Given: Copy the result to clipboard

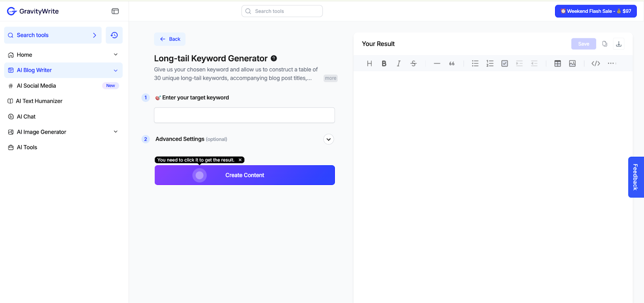Looking at the screenshot, I should pos(605,44).
